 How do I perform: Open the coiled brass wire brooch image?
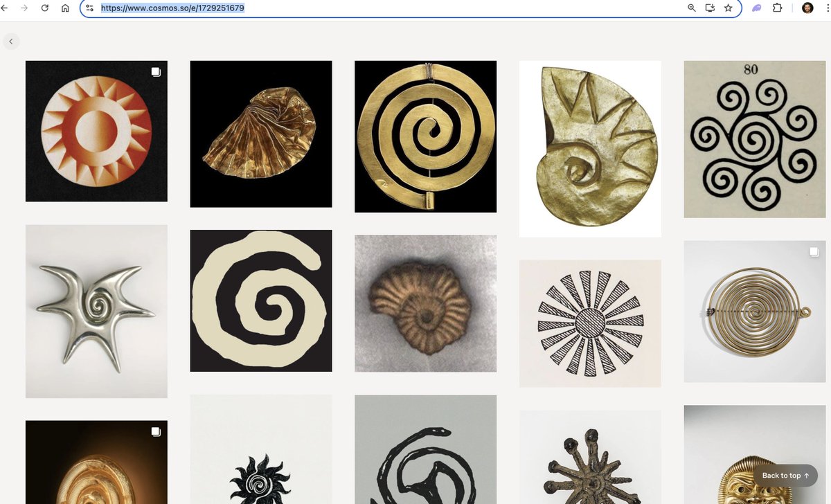755,312
